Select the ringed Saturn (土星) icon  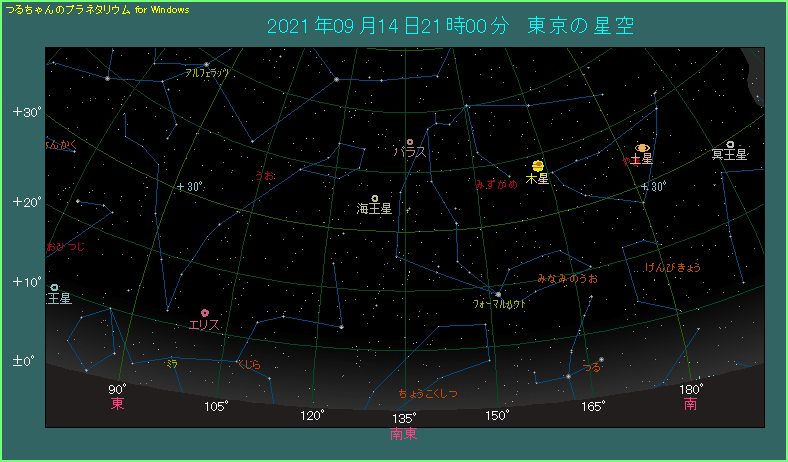pyautogui.click(x=642, y=147)
